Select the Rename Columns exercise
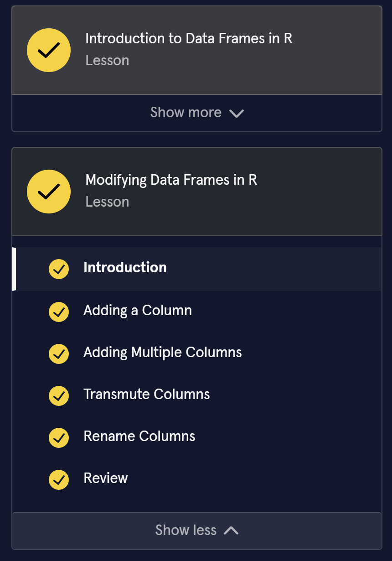 (x=139, y=436)
